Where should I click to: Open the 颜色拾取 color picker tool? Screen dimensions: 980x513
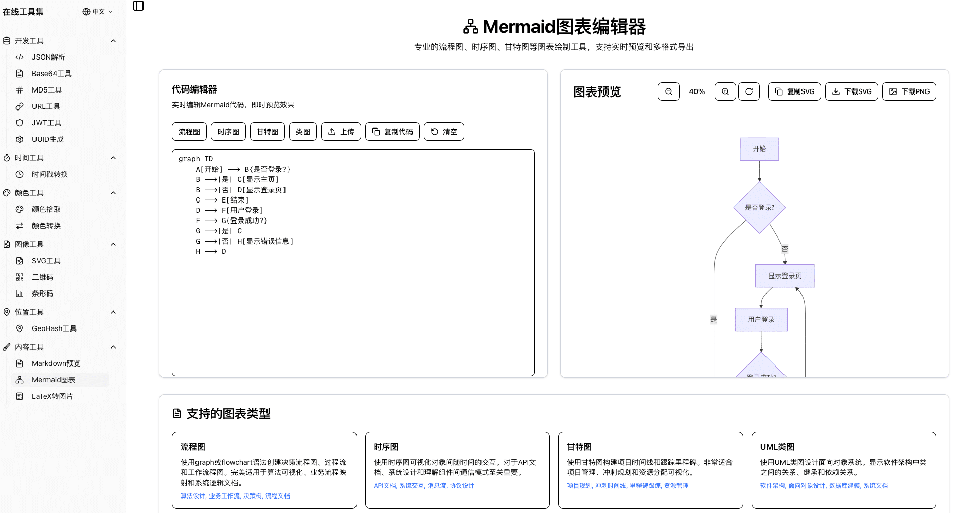pos(47,209)
